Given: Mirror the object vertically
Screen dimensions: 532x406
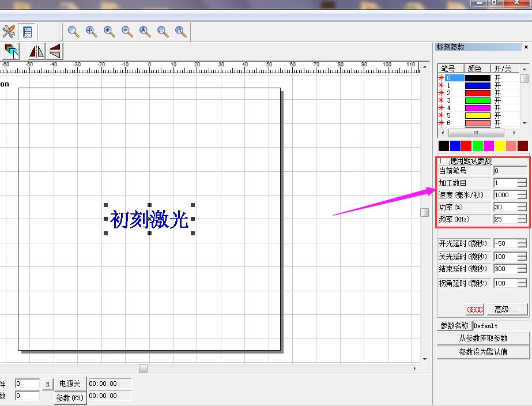Looking at the screenshot, I should pyautogui.click(x=55, y=51).
